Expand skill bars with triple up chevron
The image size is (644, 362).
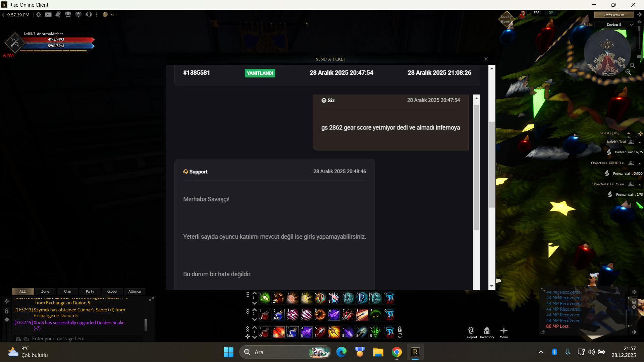tap(248, 329)
